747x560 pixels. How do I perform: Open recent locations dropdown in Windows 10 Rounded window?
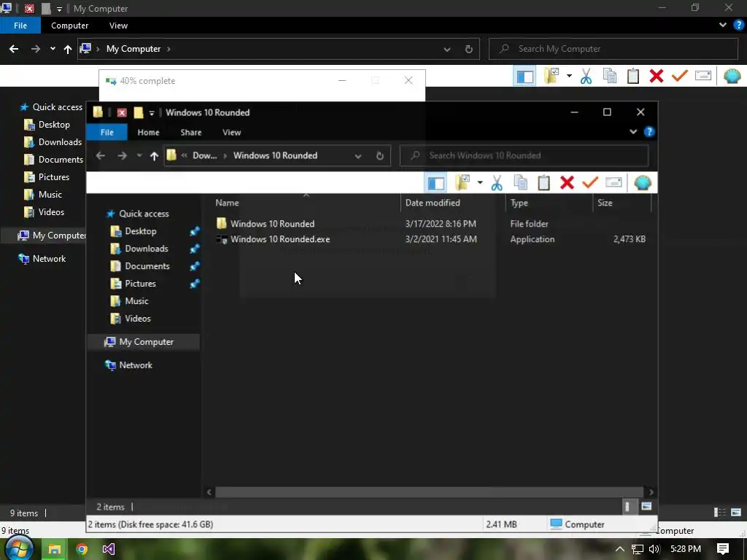139,156
